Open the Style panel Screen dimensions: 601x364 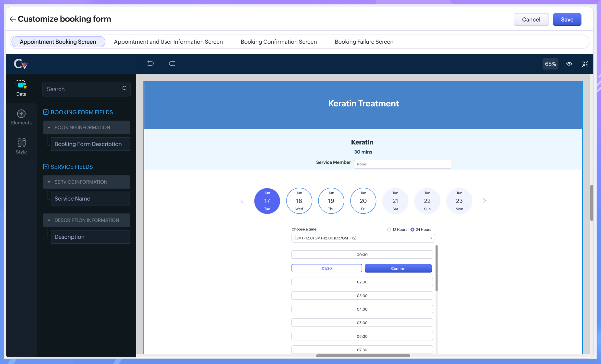pyautogui.click(x=21, y=146)
